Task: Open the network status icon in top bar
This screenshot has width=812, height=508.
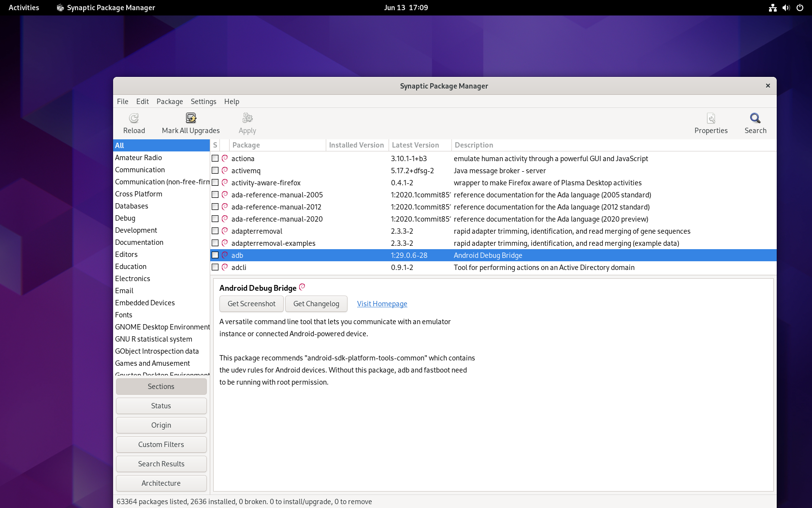Action: coord(773,8)
